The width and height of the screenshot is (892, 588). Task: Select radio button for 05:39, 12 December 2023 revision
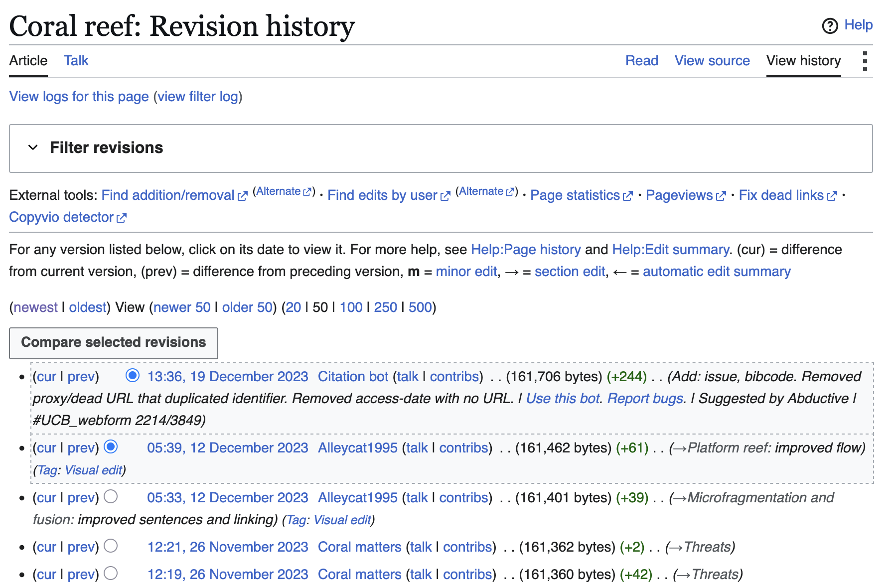(x=111, y=447)
